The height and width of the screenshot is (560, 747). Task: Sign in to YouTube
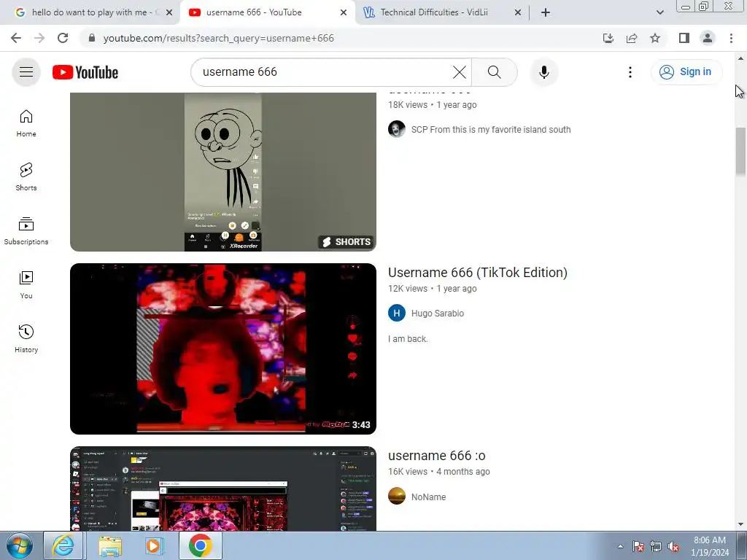coord(686,72)
